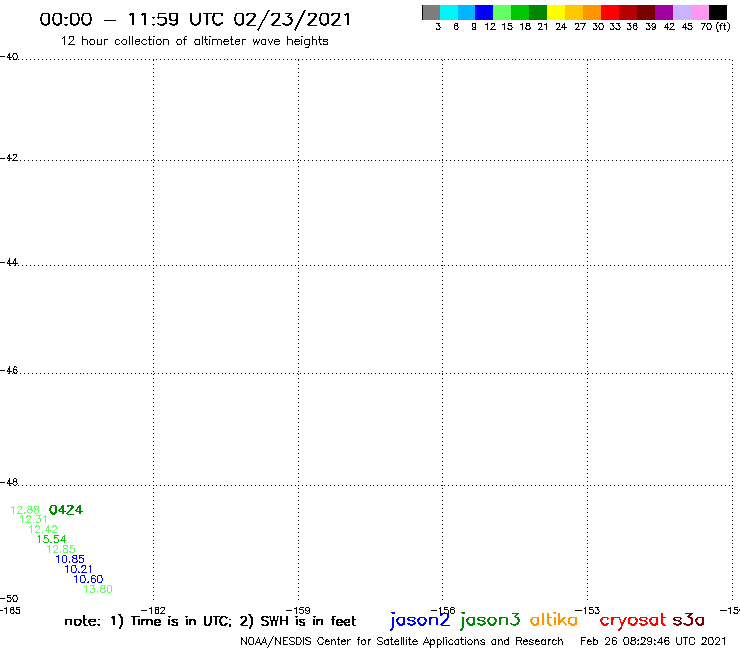This screenshot has width=740, height=650.
Task: Click the cryosat satellite legend label
Action: [x=633, y=621]
